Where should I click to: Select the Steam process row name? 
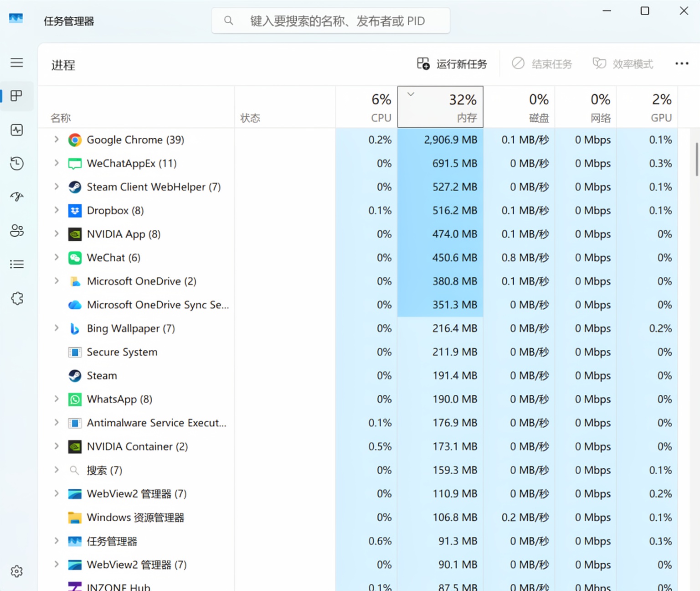coord(102,376)
